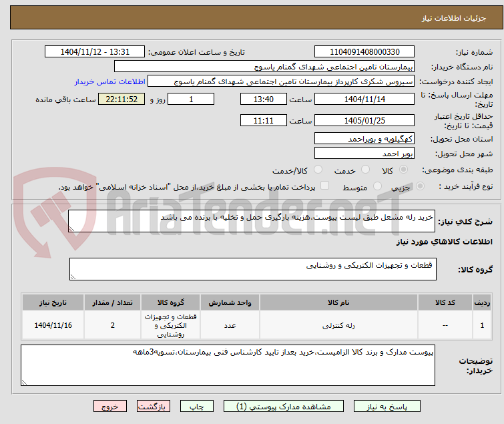
Task: Select the کالا/خدمت radio button
Action: pyautogui.click(x=318, y=170)
